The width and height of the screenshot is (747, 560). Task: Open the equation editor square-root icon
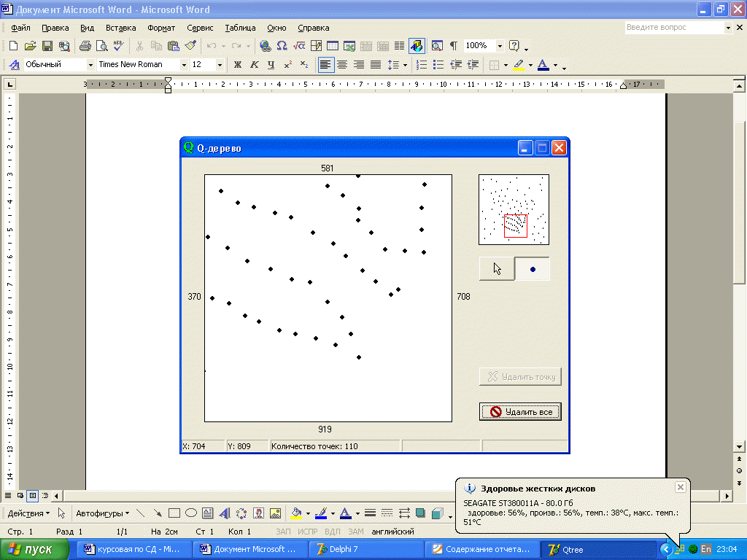[298, 46]
